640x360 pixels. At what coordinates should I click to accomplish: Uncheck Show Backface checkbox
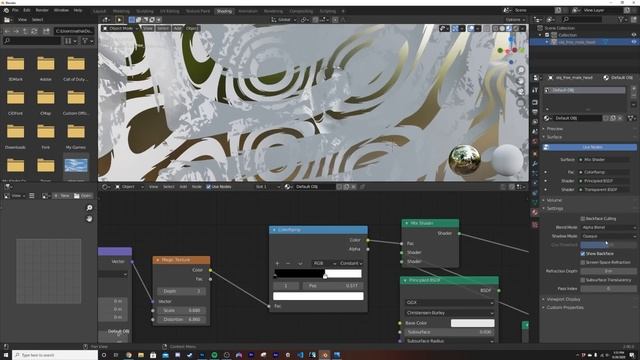[x=582, y=253]
